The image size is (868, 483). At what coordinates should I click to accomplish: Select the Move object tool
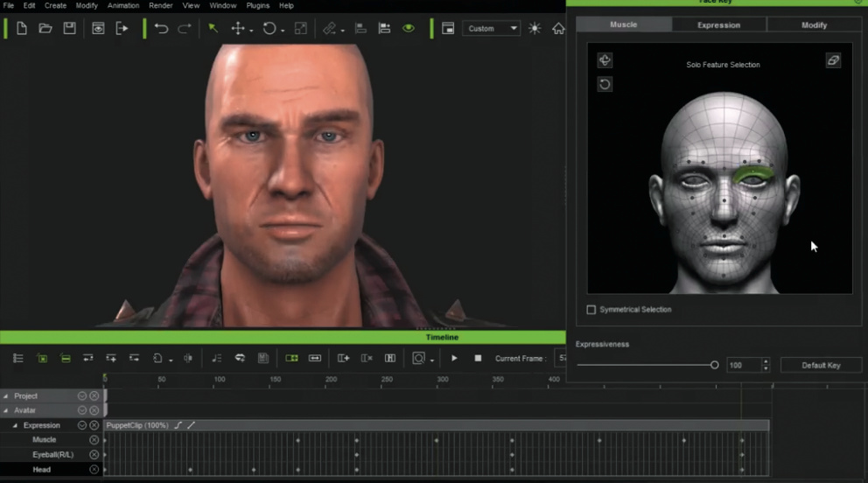pos(238,29)
